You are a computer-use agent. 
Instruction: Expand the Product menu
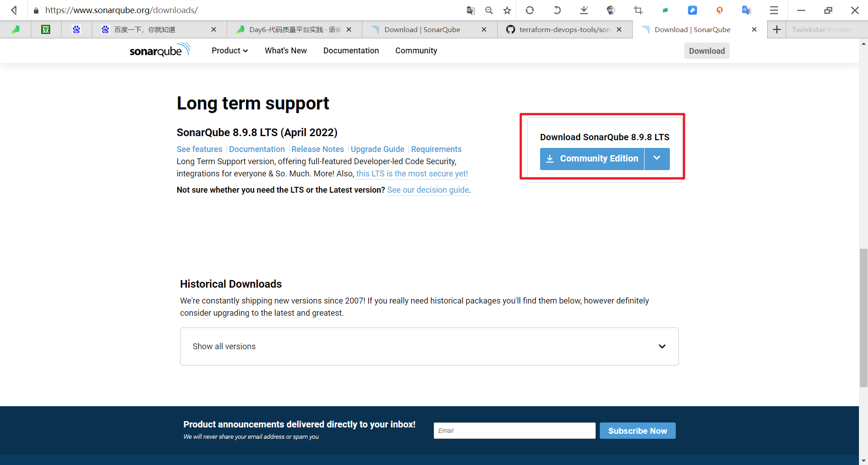click(x=230, y=51)
